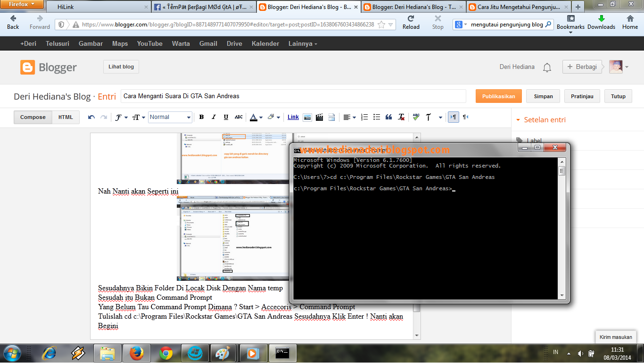Reload the current Firefox page
Viewport: 644px width, 363px height.
click(x=411, y=22)
